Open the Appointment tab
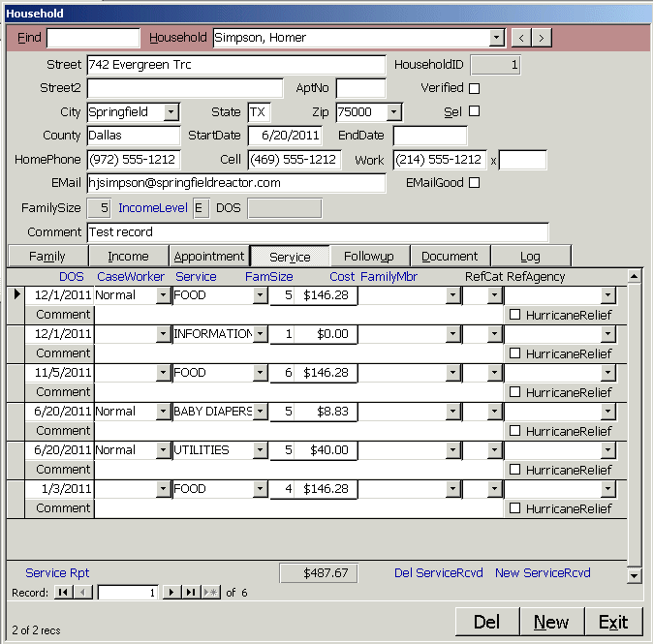 pyautogui.click(x=208, y=257)
